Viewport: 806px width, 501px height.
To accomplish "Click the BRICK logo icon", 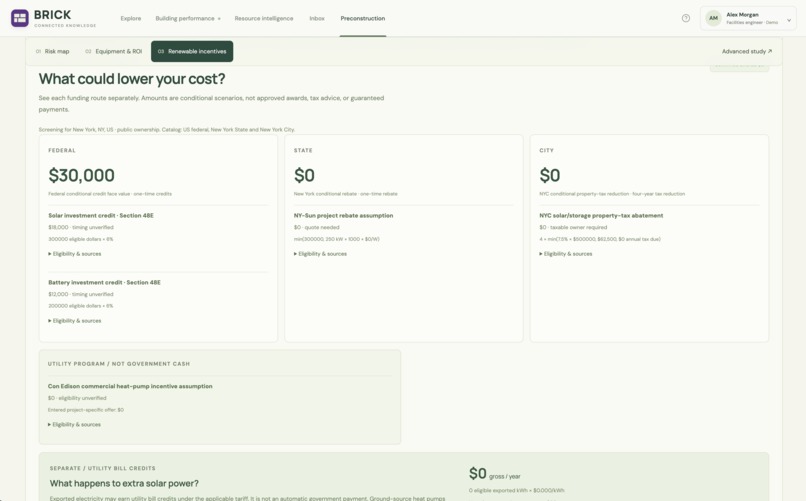I will pos(20,18).
